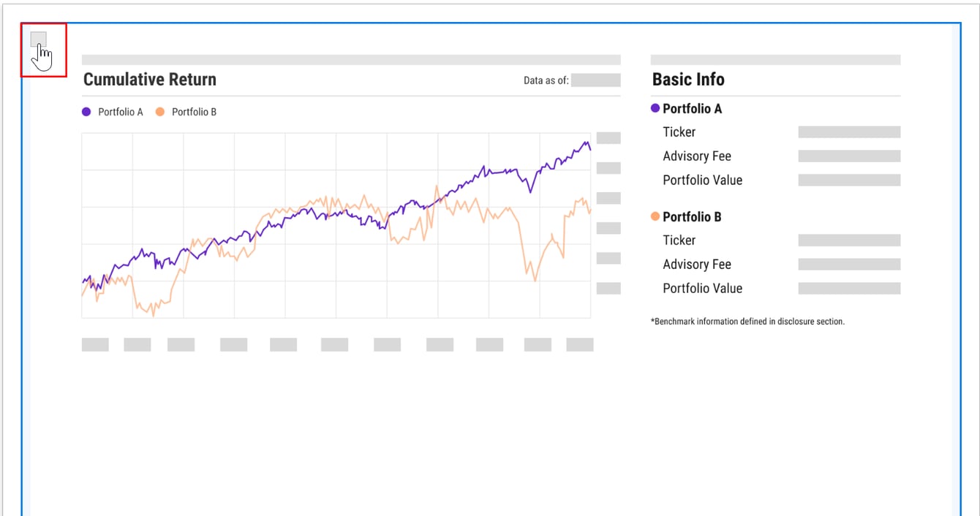Click bold 'Portfolio A' heading under Basic Info
The width and height of the screenshot is (980, 516).
[692, 109]
